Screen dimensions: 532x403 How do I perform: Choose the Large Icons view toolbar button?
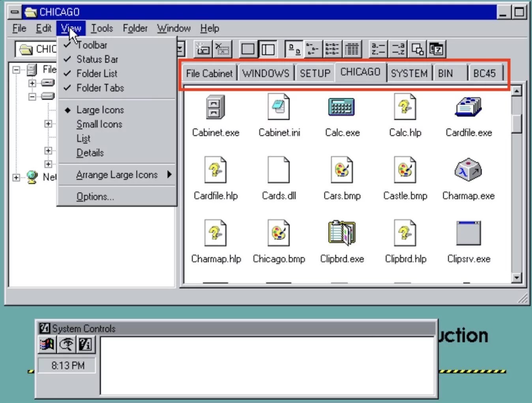point(294,49)
